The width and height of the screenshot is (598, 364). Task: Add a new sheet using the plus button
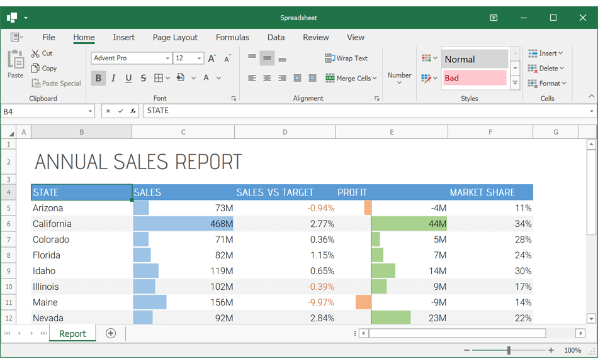[x=110, y=333]
